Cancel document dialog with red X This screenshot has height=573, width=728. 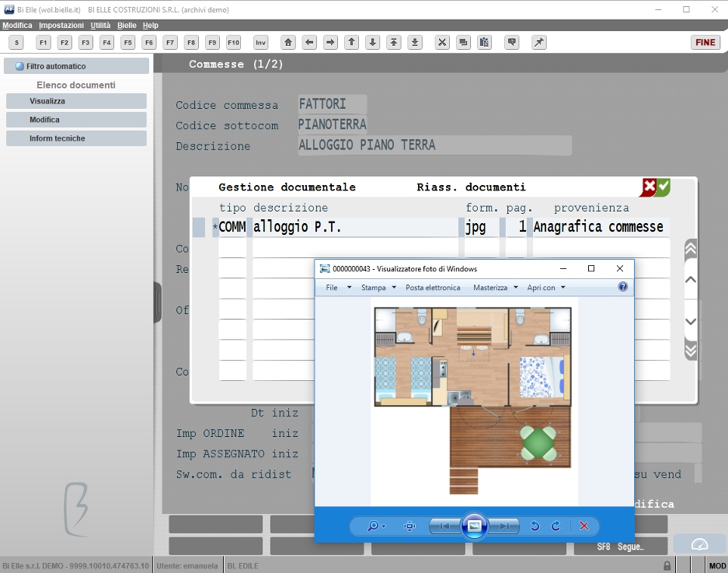coord(649,187)
